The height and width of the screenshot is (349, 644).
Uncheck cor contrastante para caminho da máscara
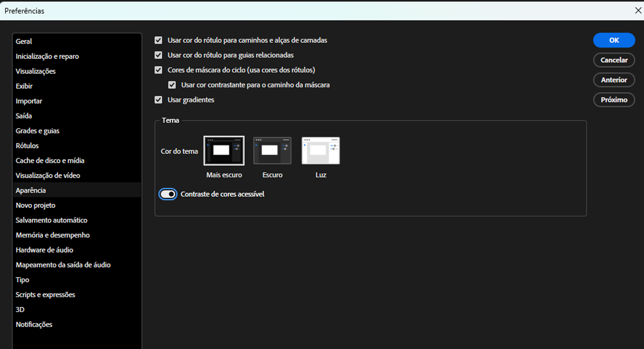pos(172,85)
